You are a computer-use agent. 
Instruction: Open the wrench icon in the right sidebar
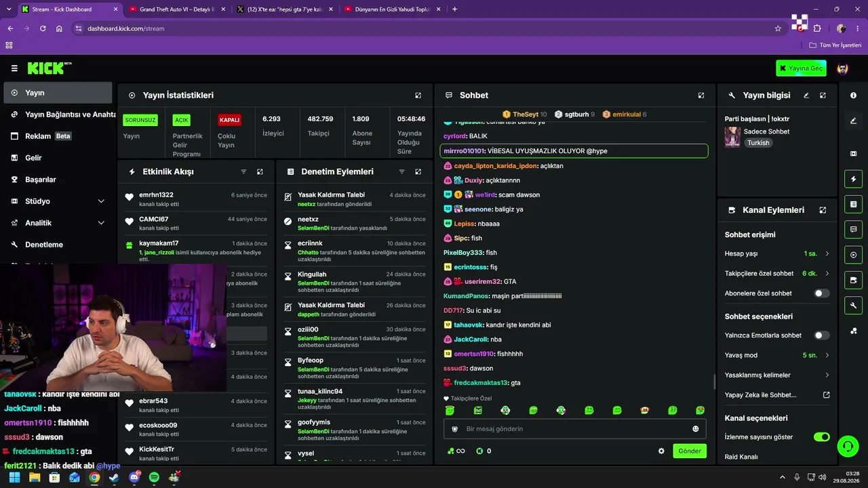tap(853, 305)
